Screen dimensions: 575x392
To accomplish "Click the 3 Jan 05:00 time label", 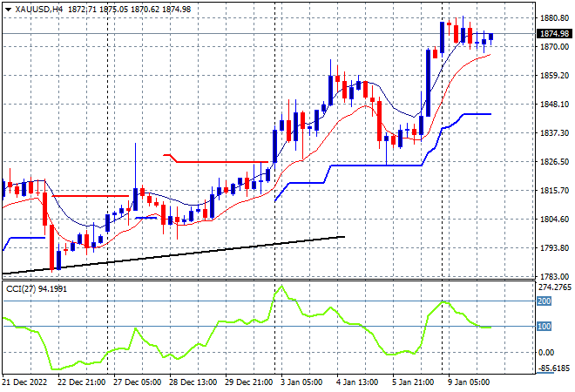I will (301, 382).
